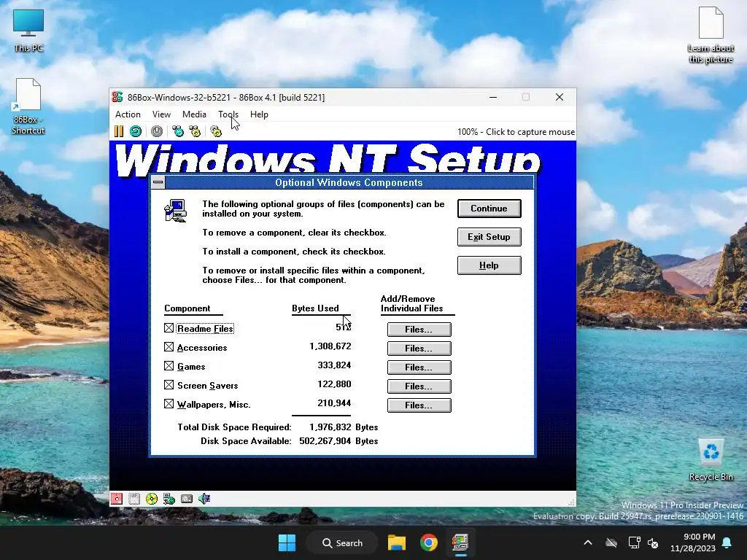The height and width of the screenshot is (560, 747).
Task: Click the 86Box title bar app icon
Action: [x=117, y=97]
